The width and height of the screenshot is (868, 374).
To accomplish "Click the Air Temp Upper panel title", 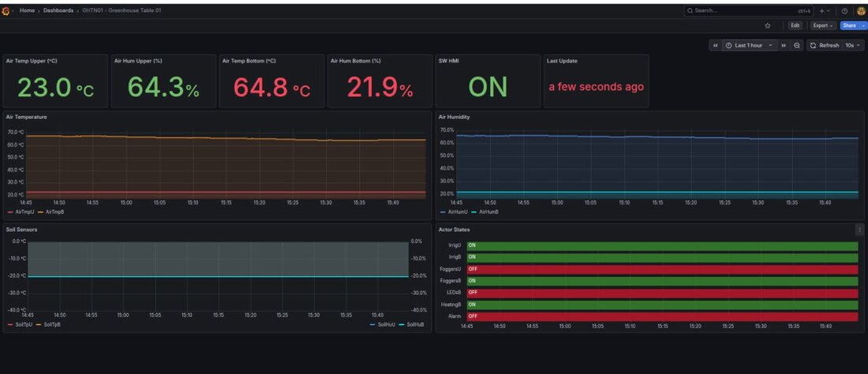I will point(32,61).
